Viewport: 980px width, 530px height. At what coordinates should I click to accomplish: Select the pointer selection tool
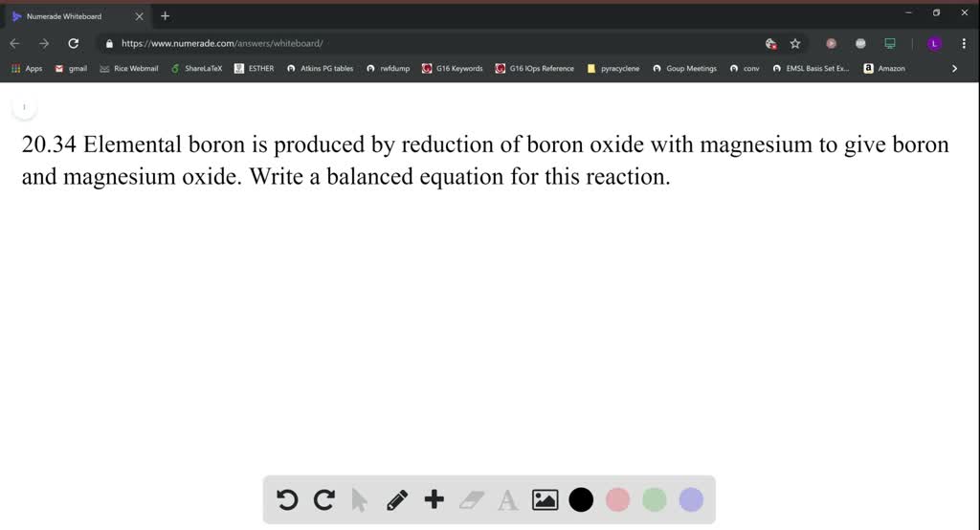[360, 499]
